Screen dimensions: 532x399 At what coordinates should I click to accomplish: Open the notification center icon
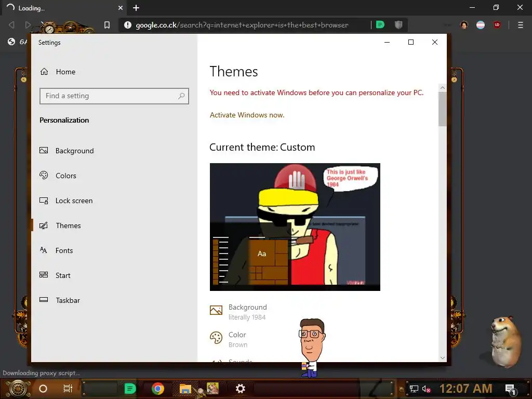(x=511, y=390)
